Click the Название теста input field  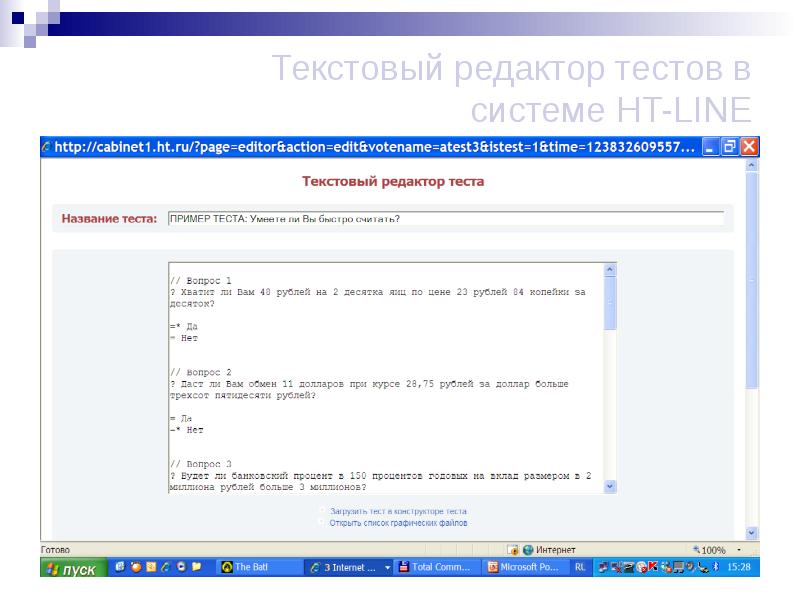point(445,218)
